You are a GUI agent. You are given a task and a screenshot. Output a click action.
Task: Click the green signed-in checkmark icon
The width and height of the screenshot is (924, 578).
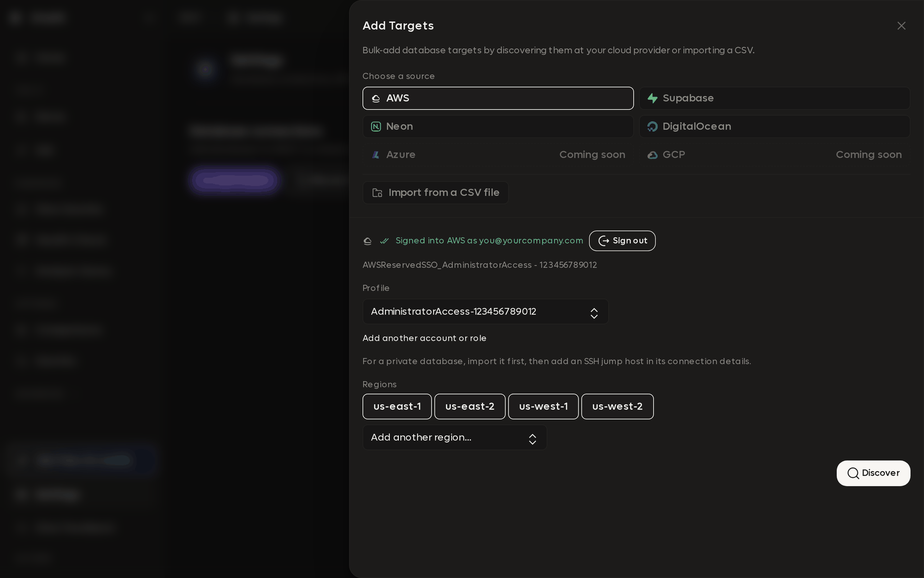point(384,241)
